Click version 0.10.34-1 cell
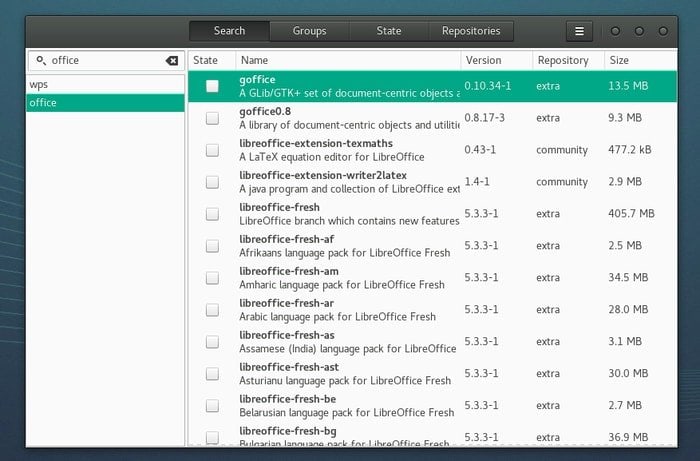 [488, 86]
